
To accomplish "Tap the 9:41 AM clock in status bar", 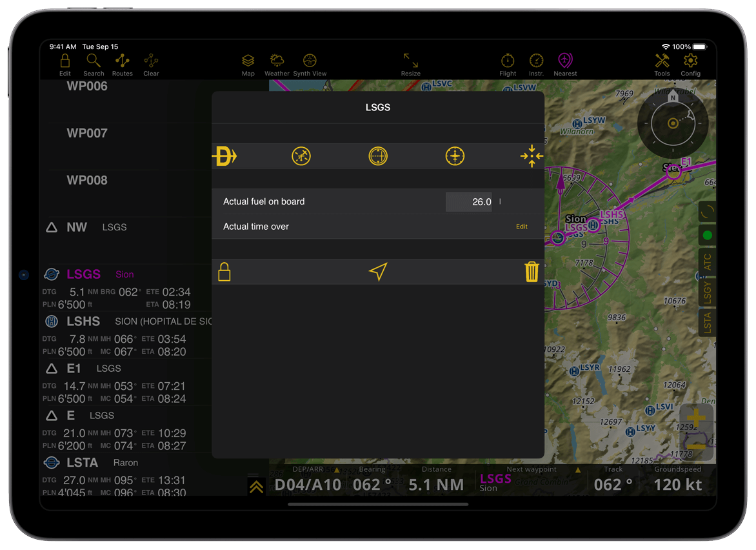I will point(63,46).
